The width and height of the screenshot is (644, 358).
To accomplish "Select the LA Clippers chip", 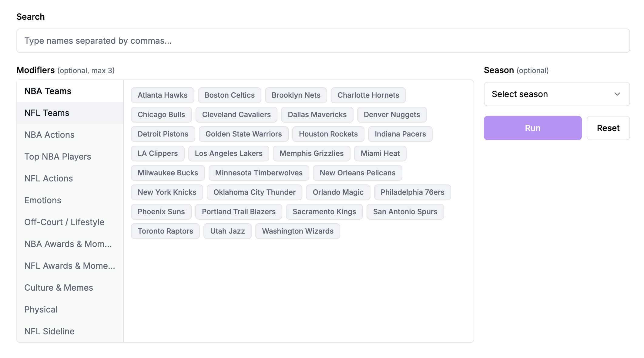I will click(x=158, y=154).
